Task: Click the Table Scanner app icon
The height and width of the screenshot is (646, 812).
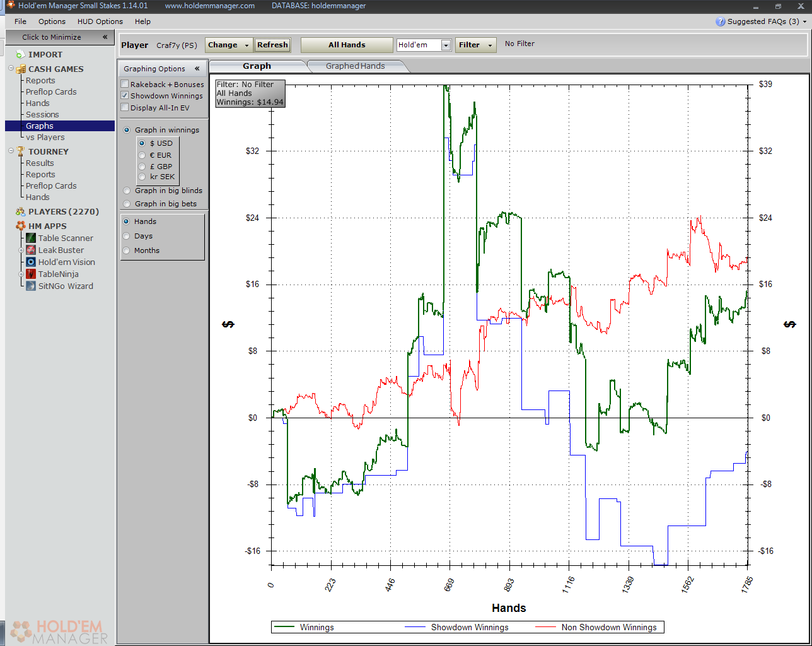Action: pyautogui.click(x=31, y=238)
